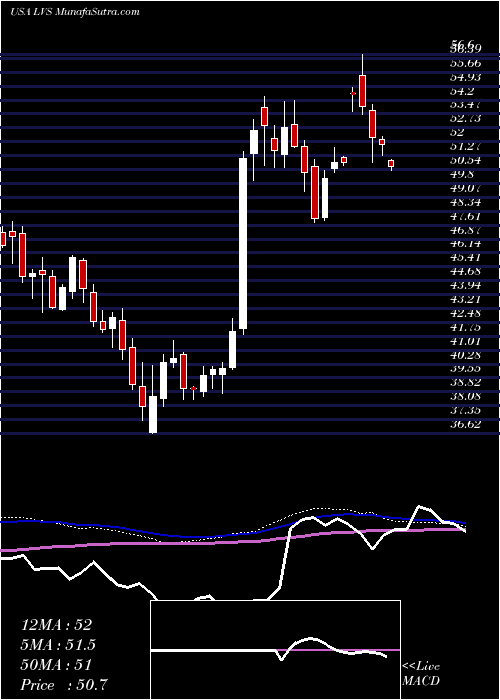Click the <<Live MACD label
The image size is (500, 700).
pos(421,673)
